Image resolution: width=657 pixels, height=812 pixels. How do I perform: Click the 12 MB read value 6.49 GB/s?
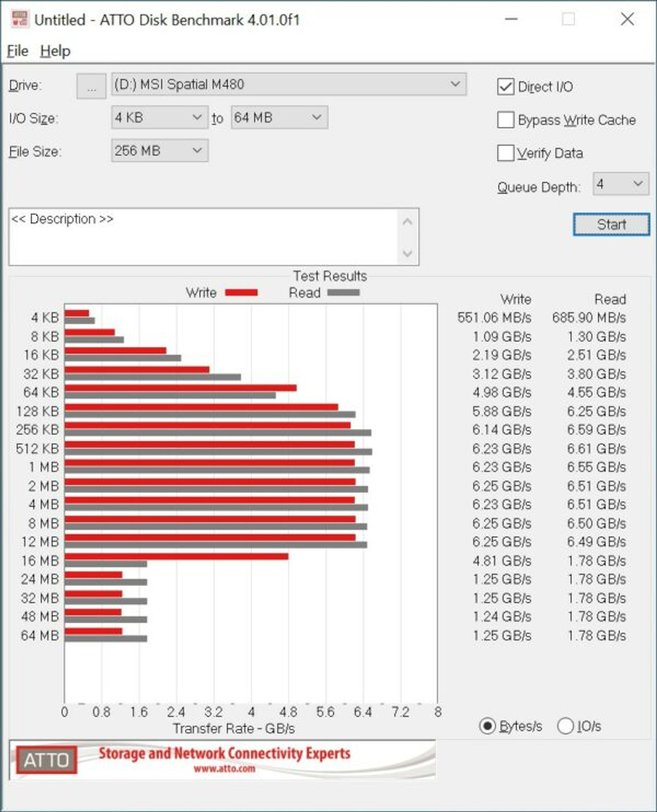click(x=597, y=542)
